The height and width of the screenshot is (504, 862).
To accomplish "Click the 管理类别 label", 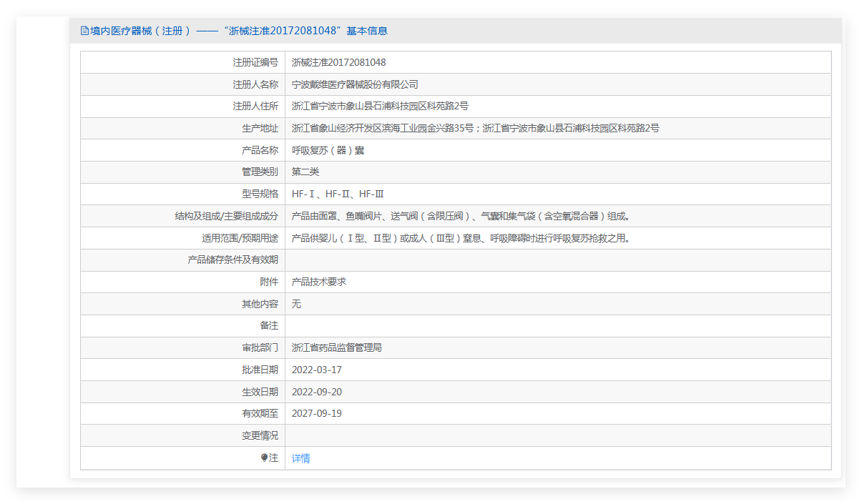I will coord(260,172).
